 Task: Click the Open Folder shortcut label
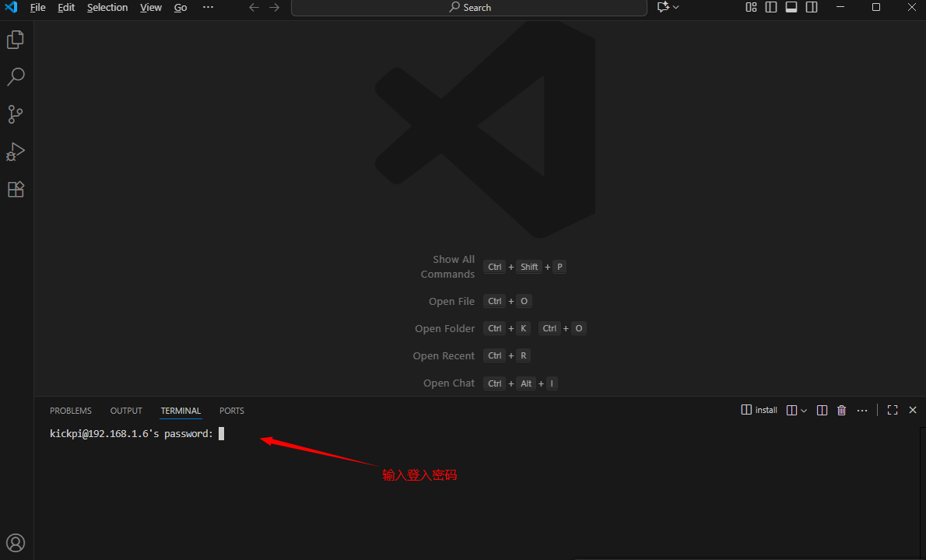[444, 329]
